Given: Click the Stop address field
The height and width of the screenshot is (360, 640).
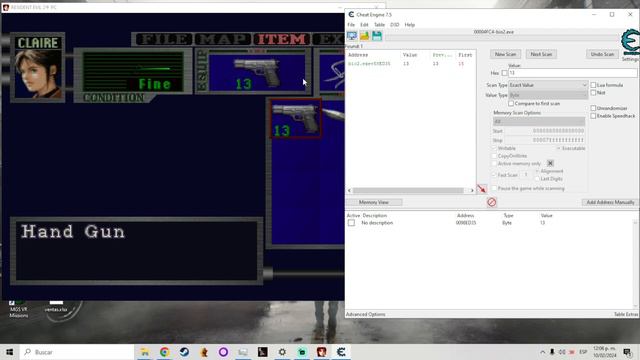Looking at the screenshot, I should click(544, 140).
